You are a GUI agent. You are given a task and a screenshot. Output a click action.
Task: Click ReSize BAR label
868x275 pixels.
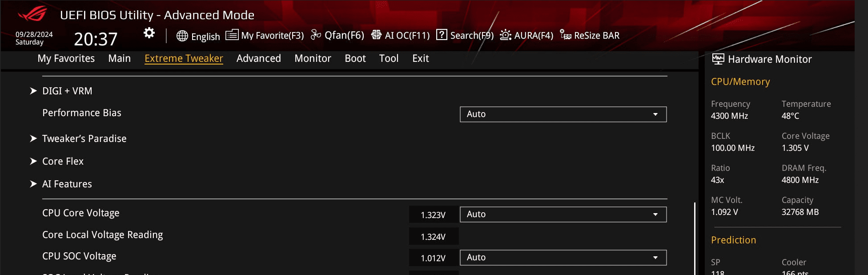(x=597, y=35)
